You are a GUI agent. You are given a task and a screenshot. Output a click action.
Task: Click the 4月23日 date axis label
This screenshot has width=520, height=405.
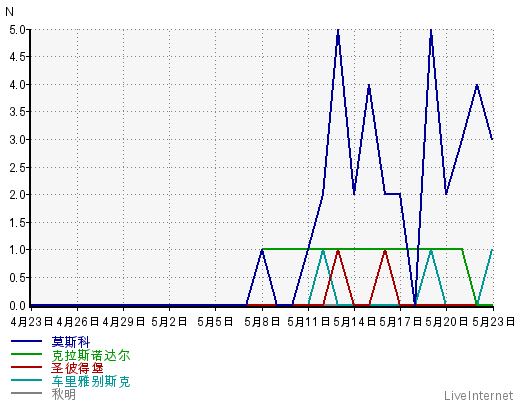click(32, 322)
